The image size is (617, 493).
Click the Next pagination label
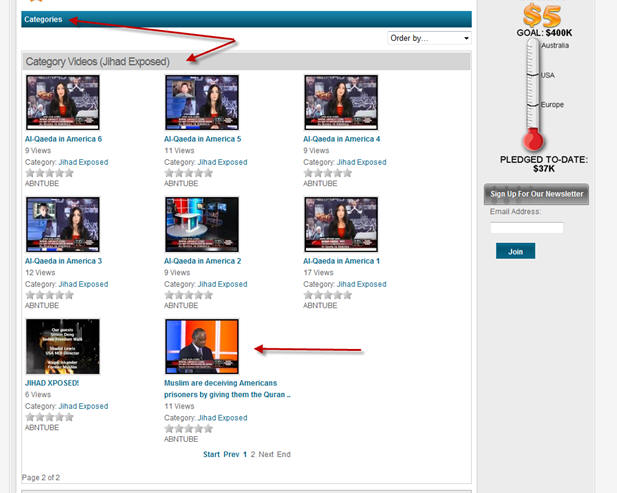click(266, 454)
